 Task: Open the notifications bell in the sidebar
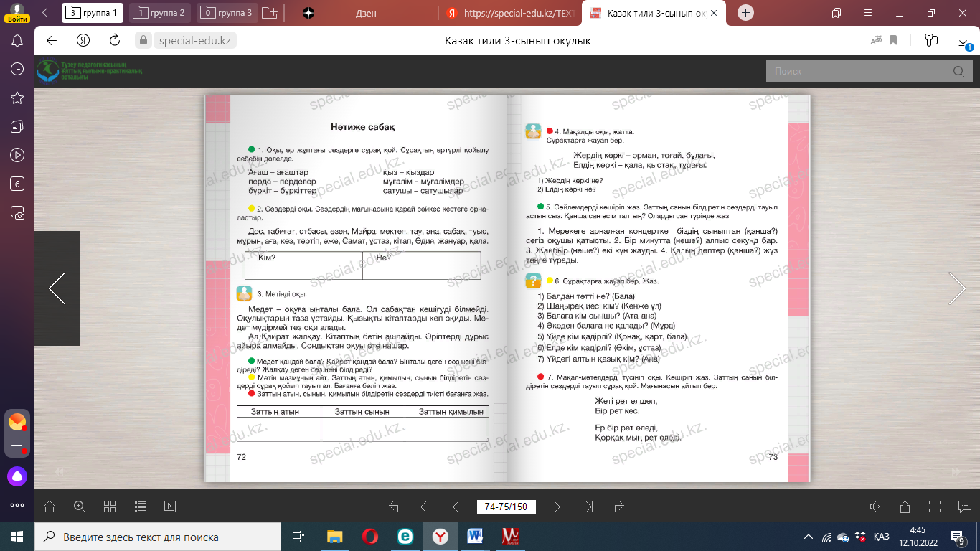click(x=17, y=40)
